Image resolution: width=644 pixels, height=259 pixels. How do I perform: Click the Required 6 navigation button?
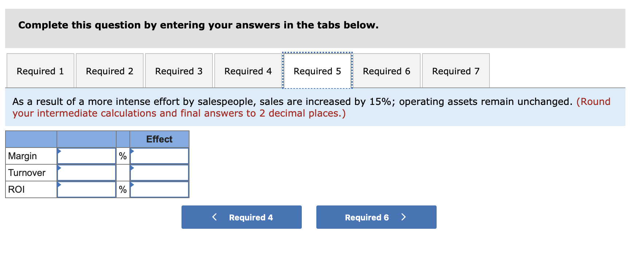pyautogui.click(x=376, y=217)
